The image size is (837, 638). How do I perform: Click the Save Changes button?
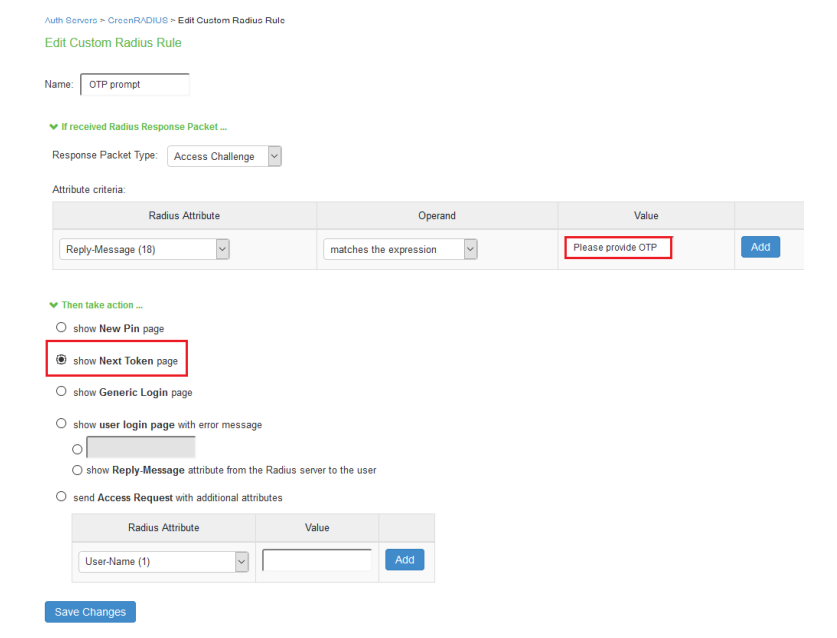pyautogui.click(x=90, y=612)
